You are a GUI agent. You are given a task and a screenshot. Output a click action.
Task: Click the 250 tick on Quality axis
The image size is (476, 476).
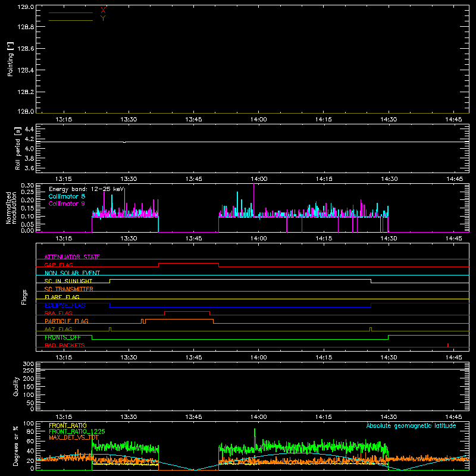coord(28,370)
